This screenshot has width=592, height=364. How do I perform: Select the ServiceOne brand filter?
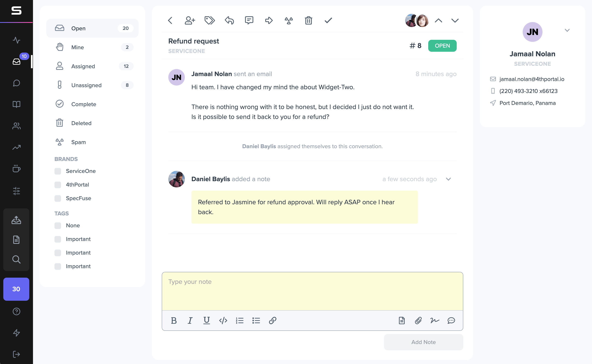pos(58,171)
